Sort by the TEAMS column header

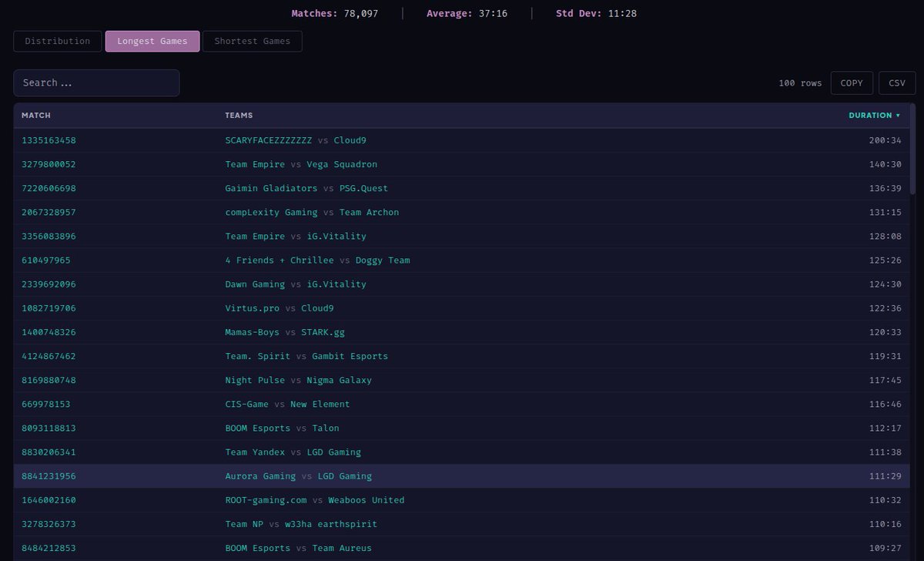239,116
